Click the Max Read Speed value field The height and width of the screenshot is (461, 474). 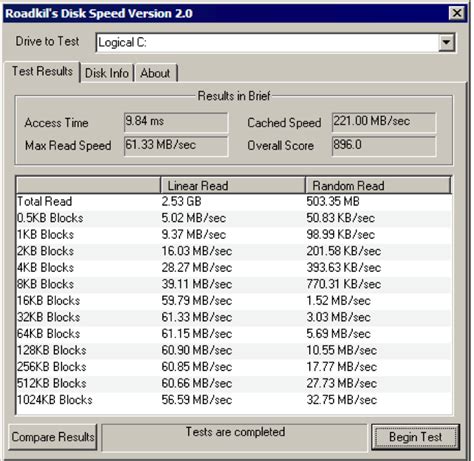tap(176, 146)
